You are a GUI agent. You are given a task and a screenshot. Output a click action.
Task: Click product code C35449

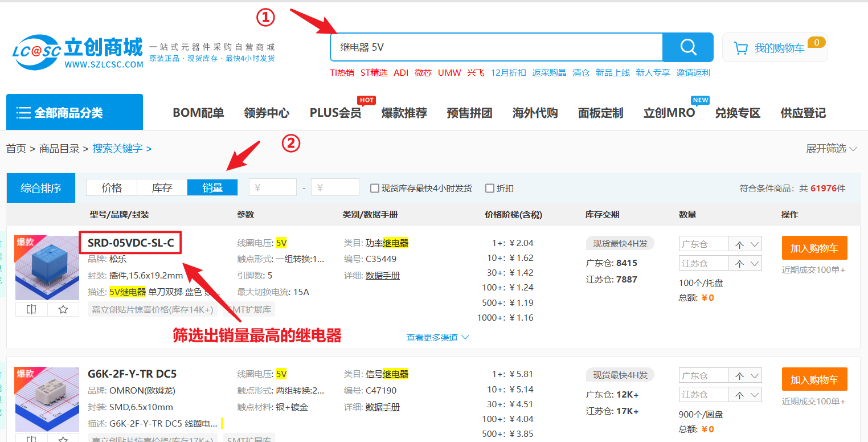[x=381, y=259]
